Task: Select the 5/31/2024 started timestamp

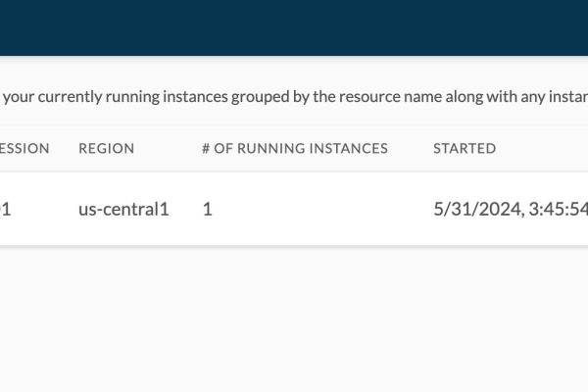Action: click(x=511, y=209)
